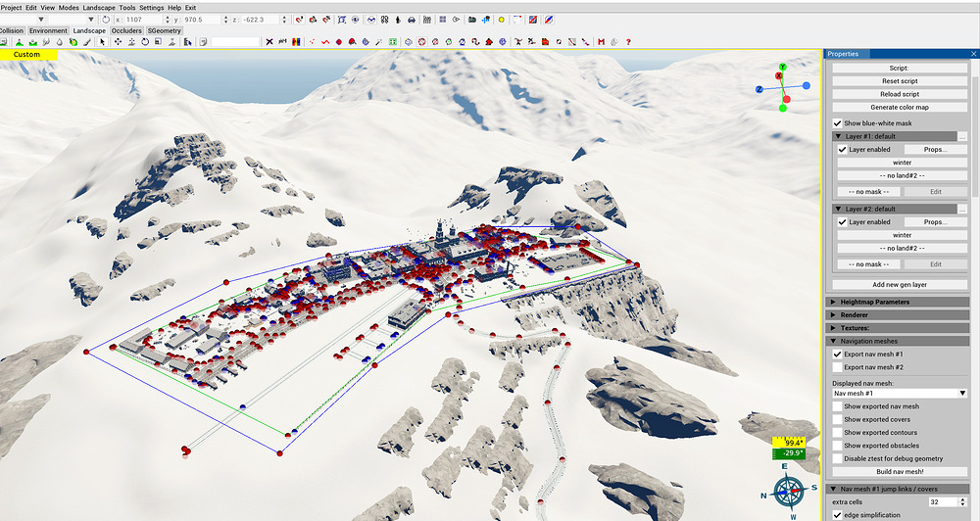Enable Show exported contours checkbox

click(838, 432)
